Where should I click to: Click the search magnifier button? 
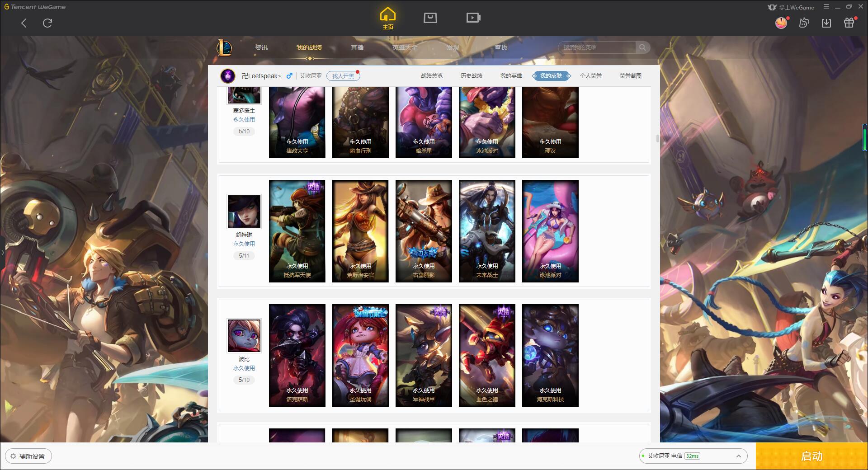point(642,47)
